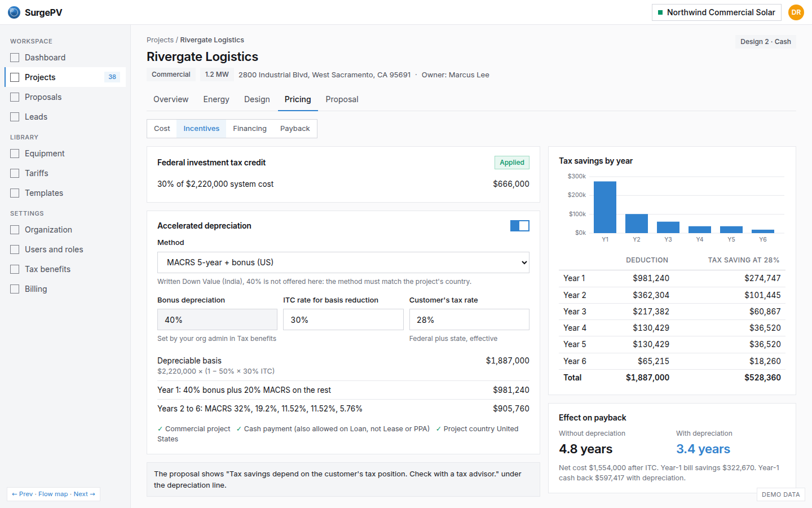Select the Payback sub-tab
This screenshot has width=812, height=508.
295,129
